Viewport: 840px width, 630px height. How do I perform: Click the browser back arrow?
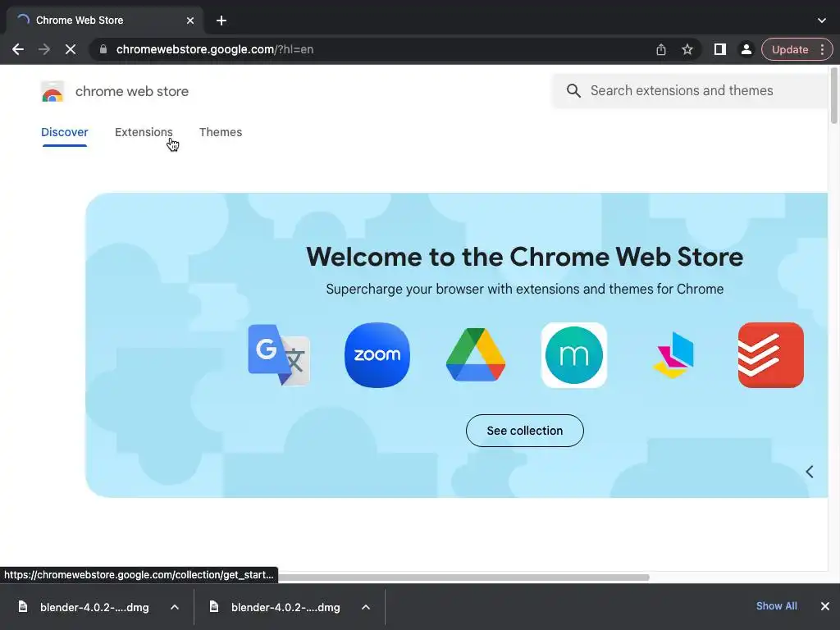pyautogui.click(x=18, y=49)
